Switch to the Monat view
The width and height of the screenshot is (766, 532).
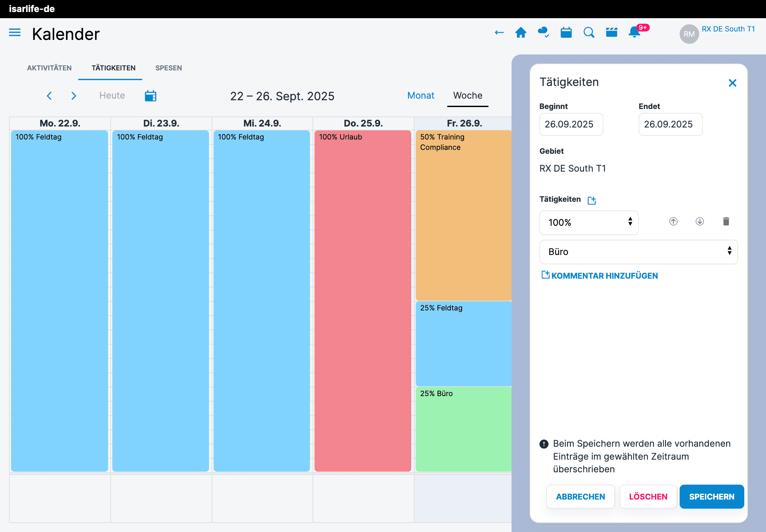(421, 96)
